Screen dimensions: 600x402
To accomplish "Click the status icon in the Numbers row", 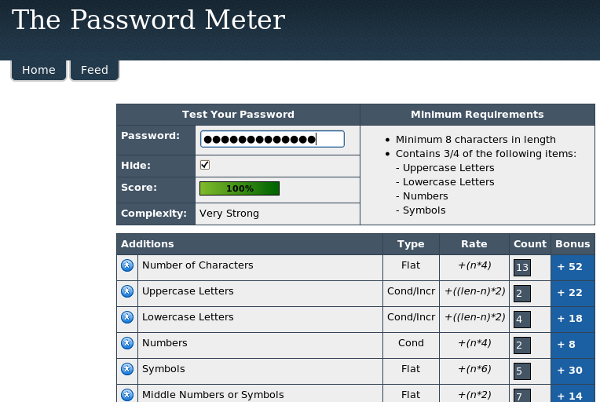I will (x=127, y=343).
